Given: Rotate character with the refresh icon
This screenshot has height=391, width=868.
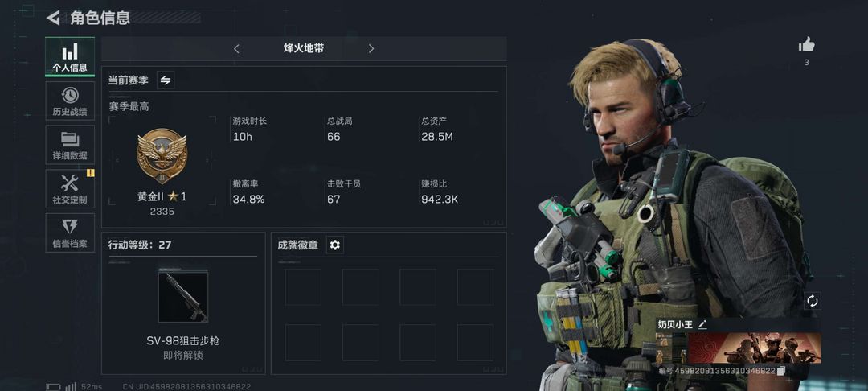Looking at the screenshot, I should (x=812, y=301).
